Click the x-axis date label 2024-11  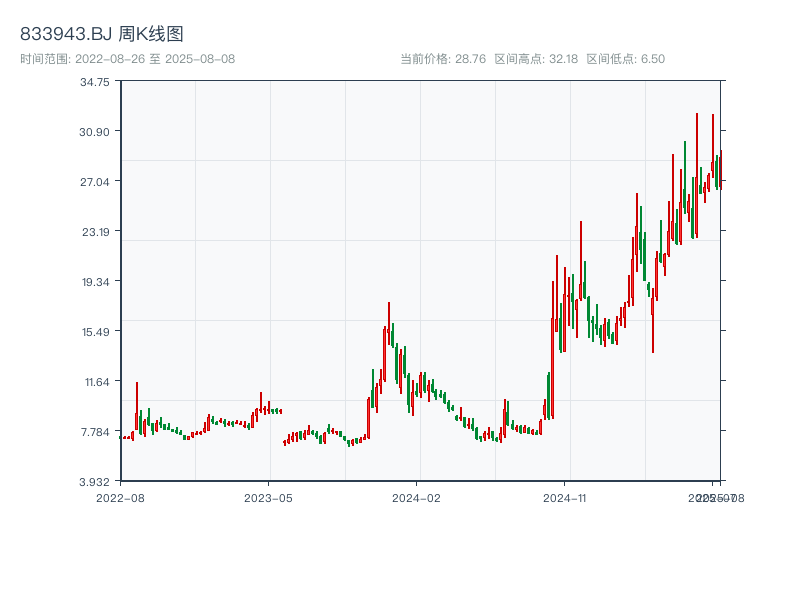[565, 498]
